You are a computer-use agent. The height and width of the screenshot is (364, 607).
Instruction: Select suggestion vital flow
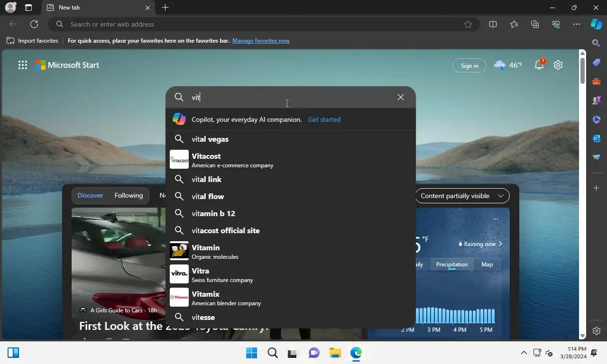tap(290, 196)
